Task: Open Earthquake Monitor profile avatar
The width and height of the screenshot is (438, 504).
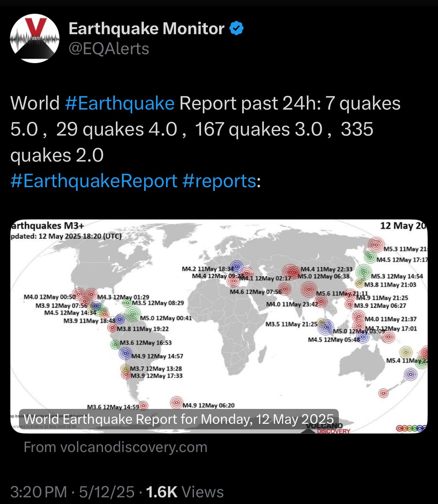Action: pyautogui.click(x=35, y=38)
